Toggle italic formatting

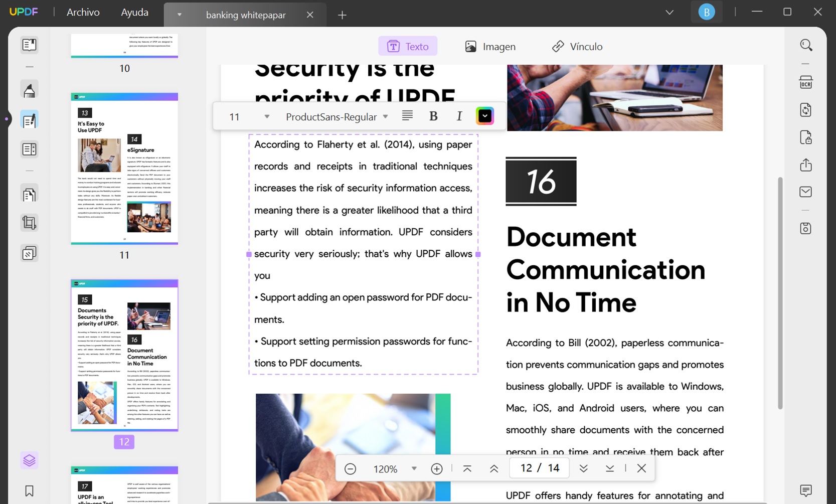pyautogui.click(x=459, y=116)
